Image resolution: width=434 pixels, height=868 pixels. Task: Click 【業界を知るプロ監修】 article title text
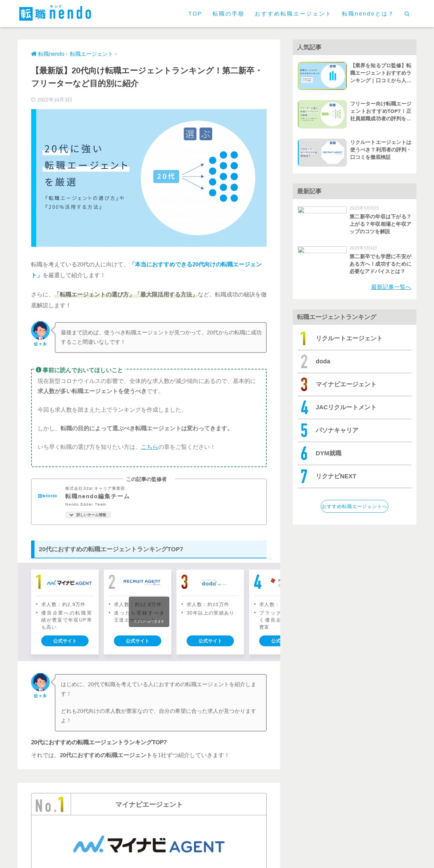click(x=381, y=73)
